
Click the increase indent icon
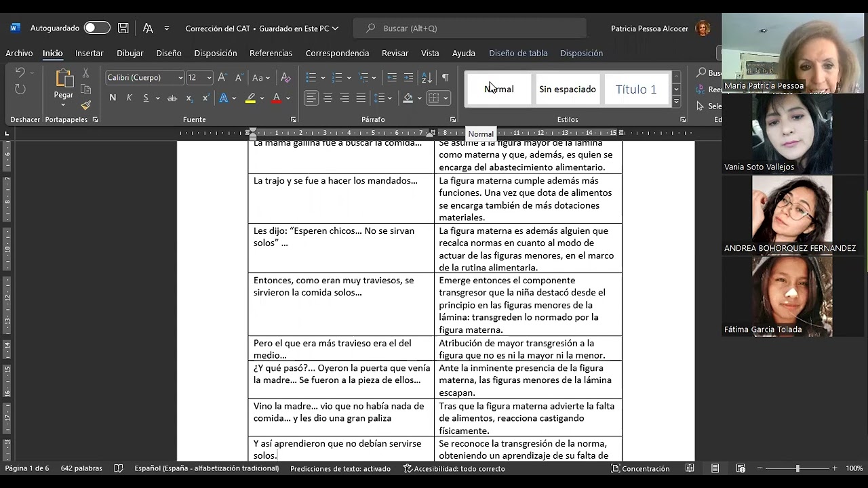[x=408, y=77]
